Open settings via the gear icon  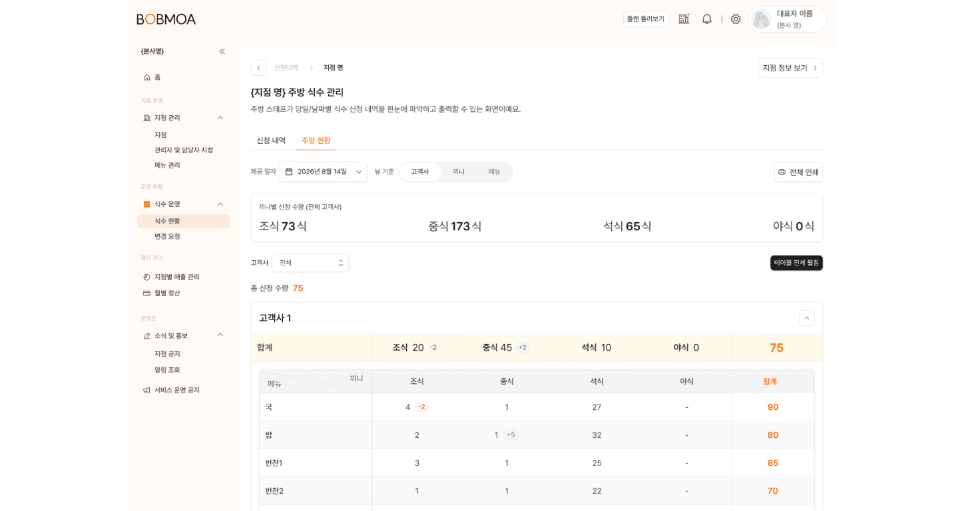pos(736,19)
